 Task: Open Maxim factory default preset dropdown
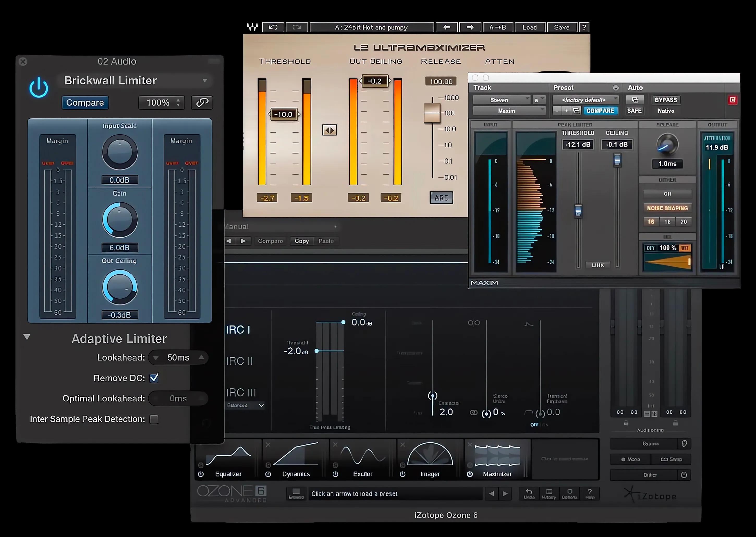tap(586, 100)
